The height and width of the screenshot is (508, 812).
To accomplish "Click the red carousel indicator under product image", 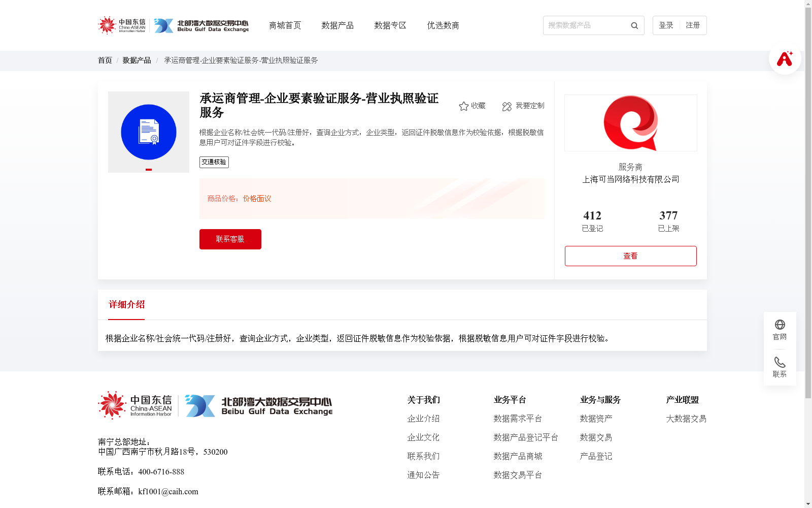I will click(149, 170).
